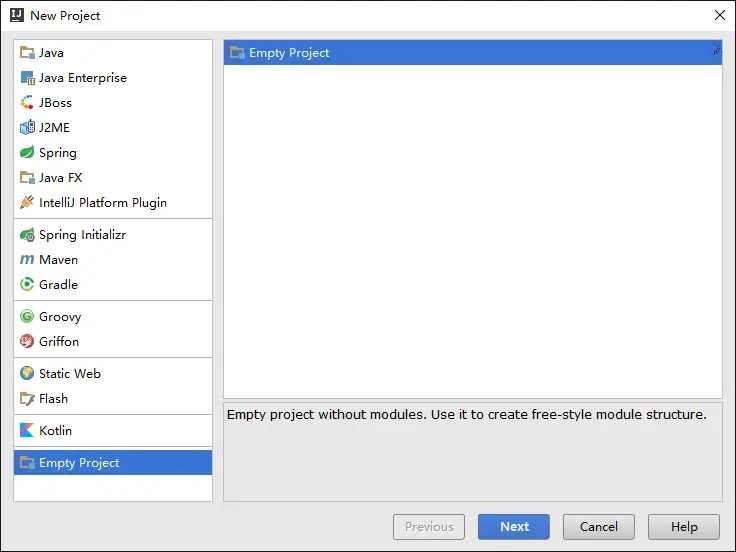Click the red Griffon icon
Image resolution: width=736 pixels, height=552 pixels.
[27, 341]
